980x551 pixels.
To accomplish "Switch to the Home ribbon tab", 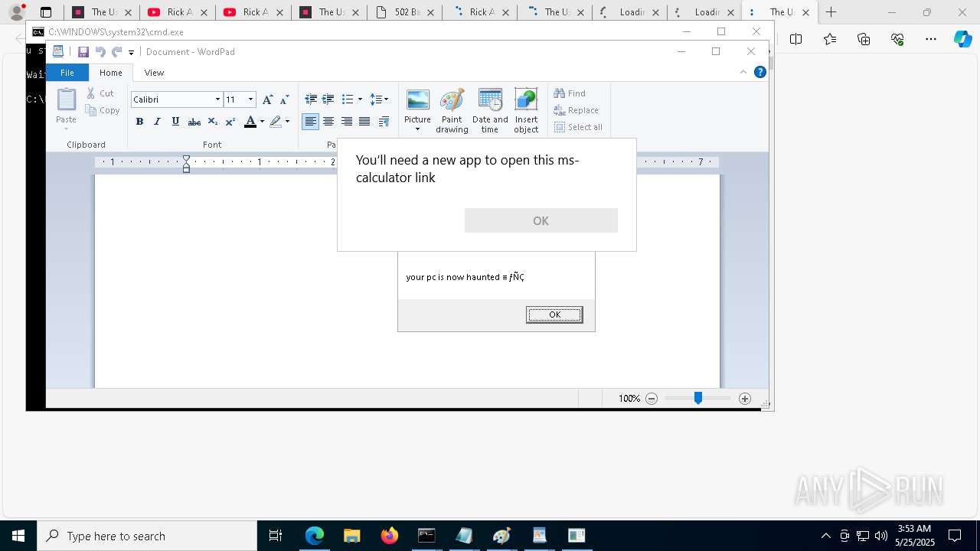I will point(111,73).
